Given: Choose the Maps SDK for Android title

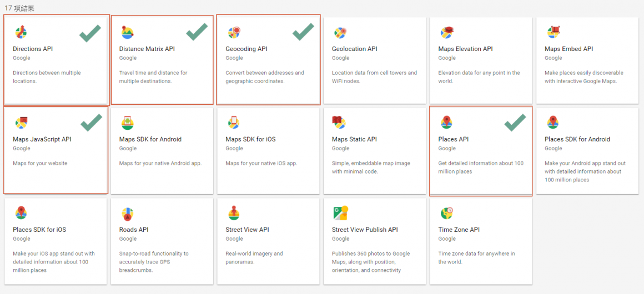Looking at the screenshot, I should point(150,139).
